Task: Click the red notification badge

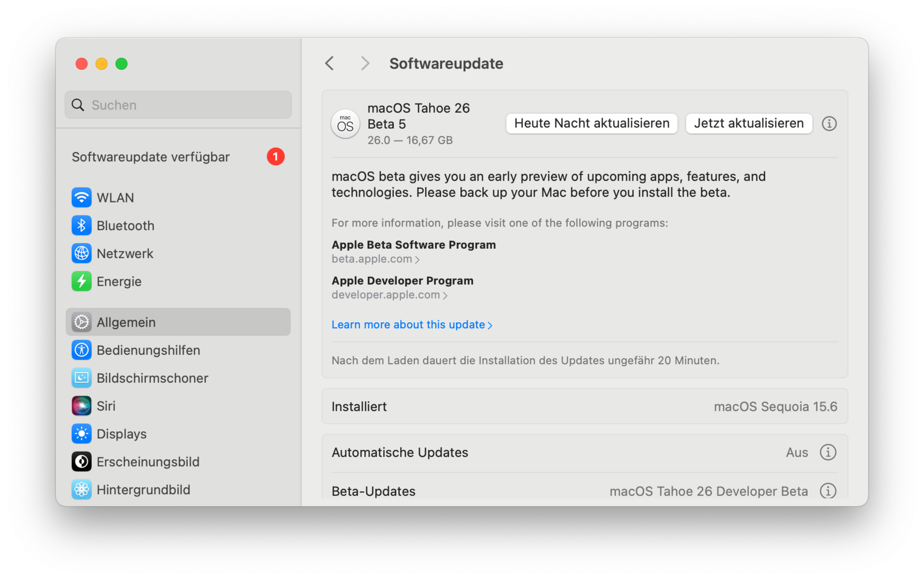Action: pos(276,157)
